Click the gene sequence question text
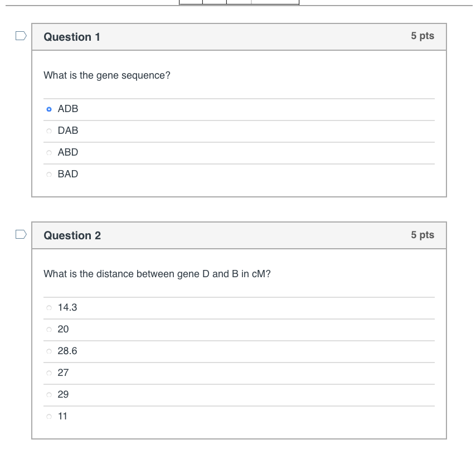This screenshot has width=476, height=454. pyautogui.click(x=107, y=75)
